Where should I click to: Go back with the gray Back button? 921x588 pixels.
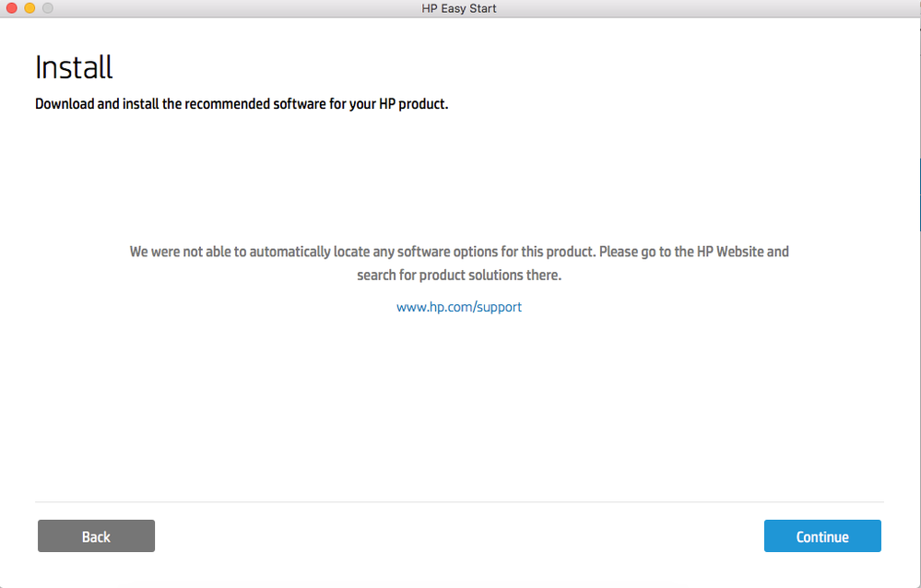pyautogui.click(x=96, y=536)
